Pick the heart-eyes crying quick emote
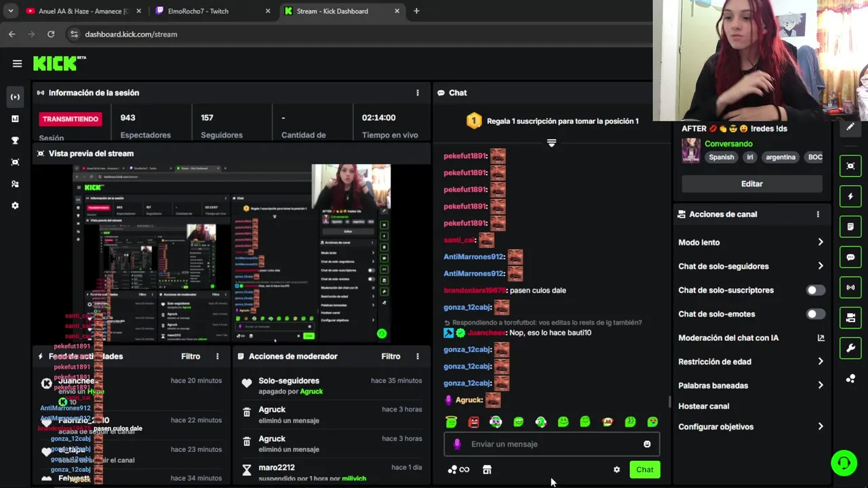Viewport: 868px width, 488px height. tap(652, 422)
